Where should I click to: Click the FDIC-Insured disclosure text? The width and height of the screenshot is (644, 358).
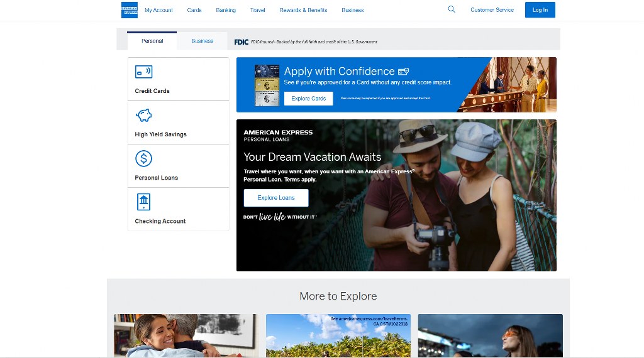pyautogui.click(x=314, y=42)
